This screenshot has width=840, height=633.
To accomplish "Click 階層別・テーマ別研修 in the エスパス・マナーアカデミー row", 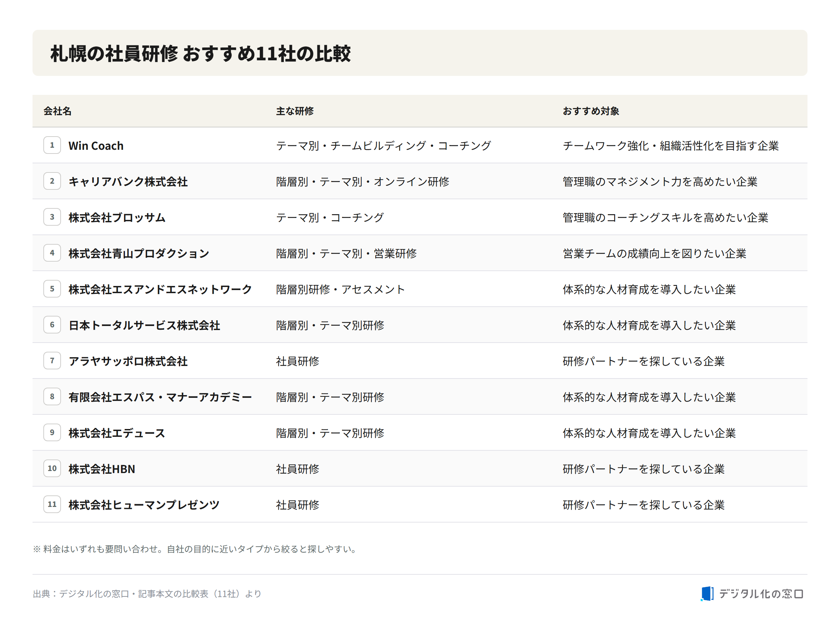I will click(x=330, y=397).
